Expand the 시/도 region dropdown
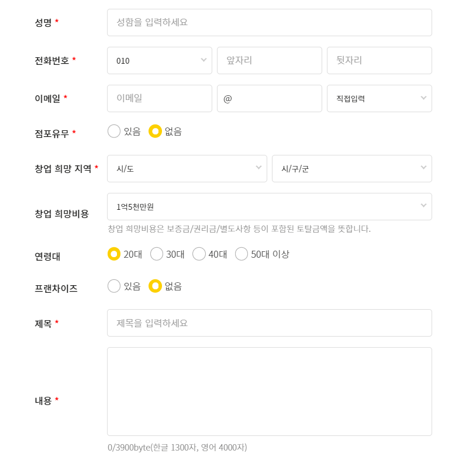The height and width of the screenshot is (457, 476). click(187, 168)
